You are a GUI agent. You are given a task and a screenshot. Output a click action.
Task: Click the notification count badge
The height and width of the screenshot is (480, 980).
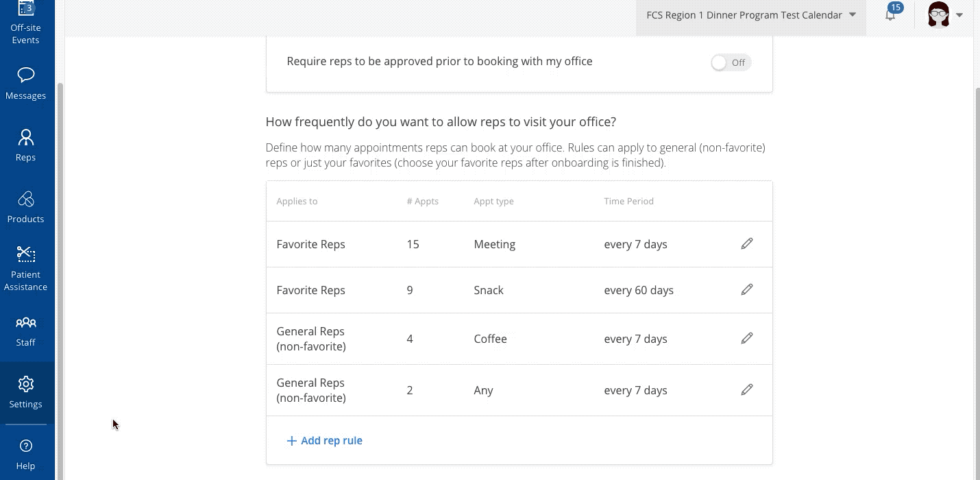(895, 8)
